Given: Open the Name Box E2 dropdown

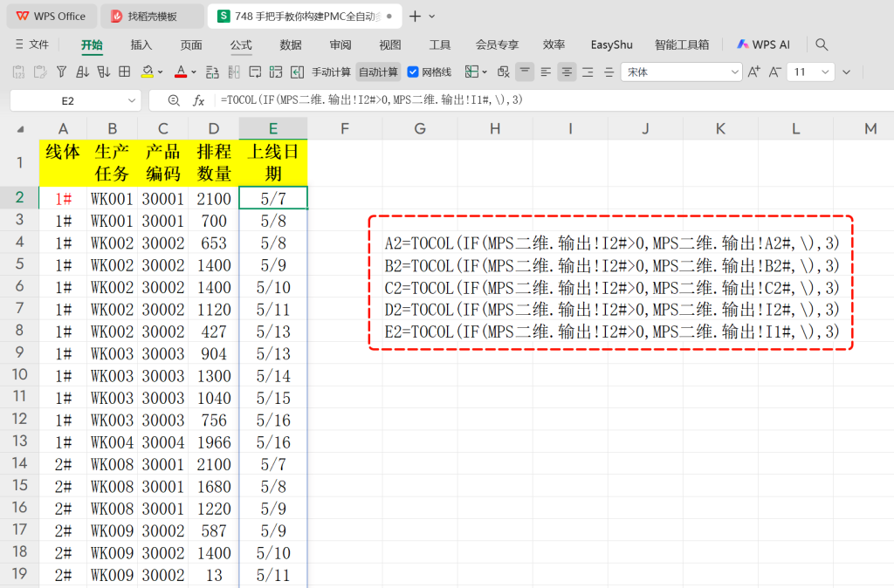Looking at the screenshot, I should (132, 101).
